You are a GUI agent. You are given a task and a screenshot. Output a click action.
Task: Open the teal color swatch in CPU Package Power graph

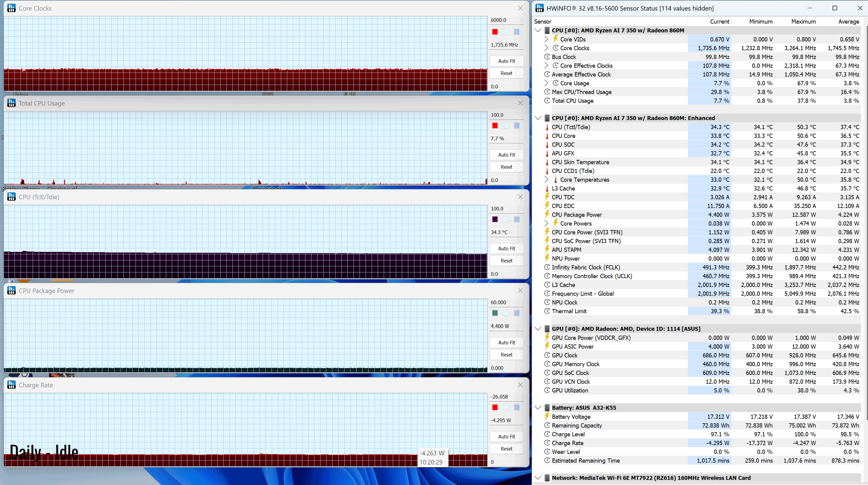tap(495, 313)
